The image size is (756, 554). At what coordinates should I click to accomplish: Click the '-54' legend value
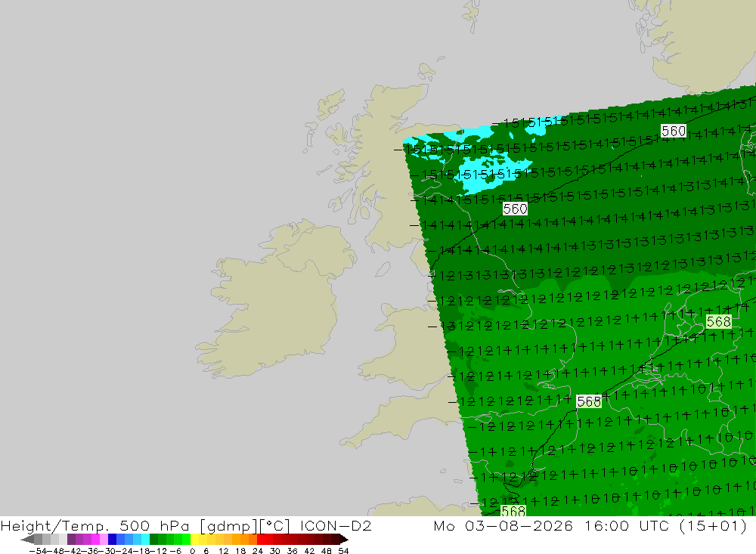point(39,551)
